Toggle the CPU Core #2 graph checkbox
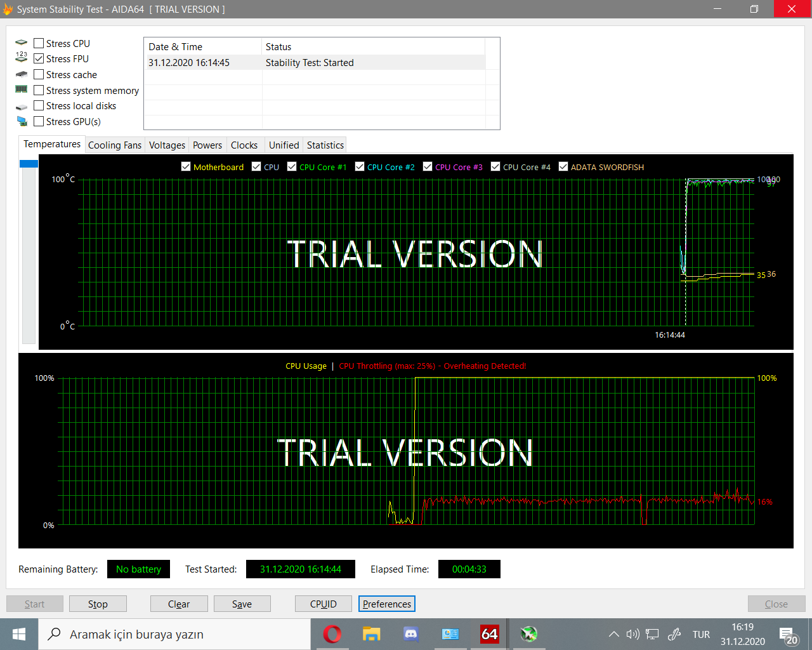This screenshot has width=812, height=650. [360, 166]
